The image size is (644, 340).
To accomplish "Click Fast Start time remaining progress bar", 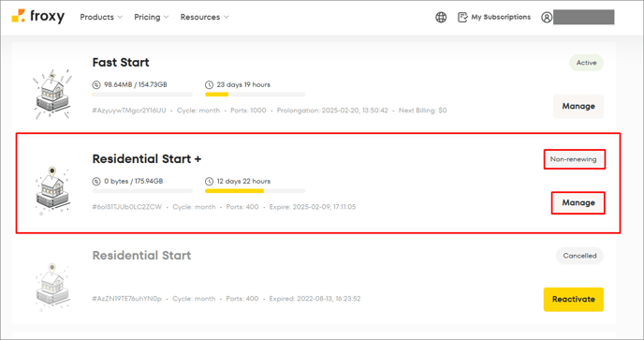I will [x=255, y=95].
